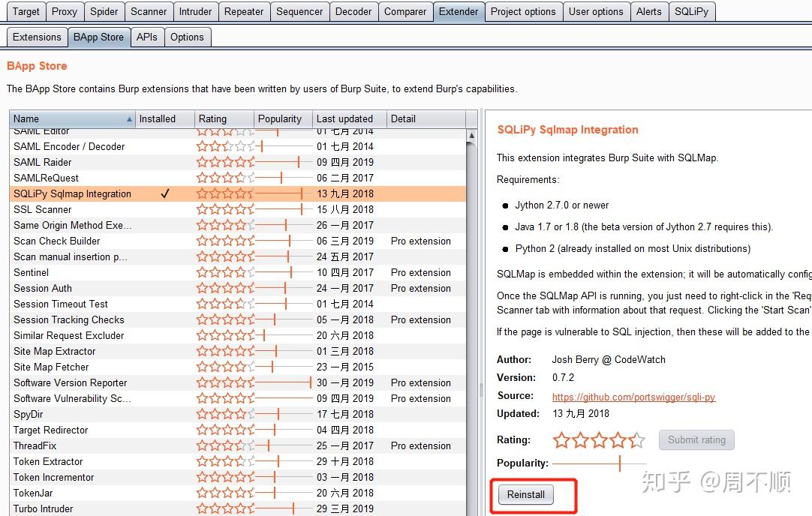812x516 pixels.
Task: Select Session Timeout Test row
Action: point(238,304)
